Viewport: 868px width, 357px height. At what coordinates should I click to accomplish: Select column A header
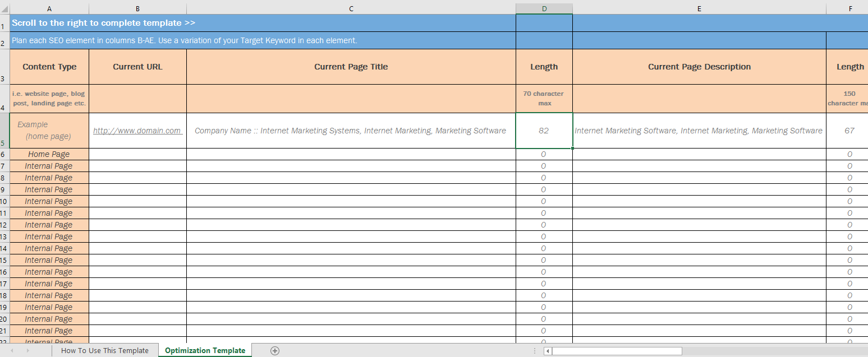click(x=49, y=8)
